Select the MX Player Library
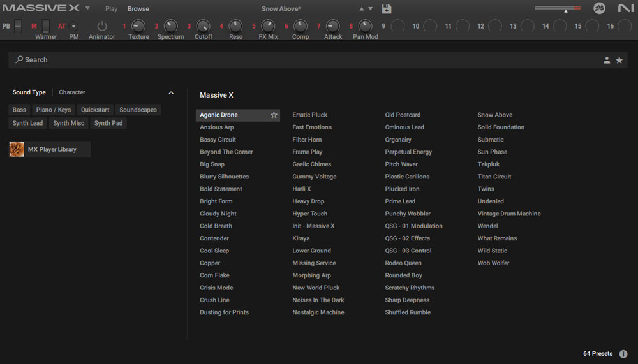Image resolution: width=638 pixels, height=364 pixels. (50, 149)
